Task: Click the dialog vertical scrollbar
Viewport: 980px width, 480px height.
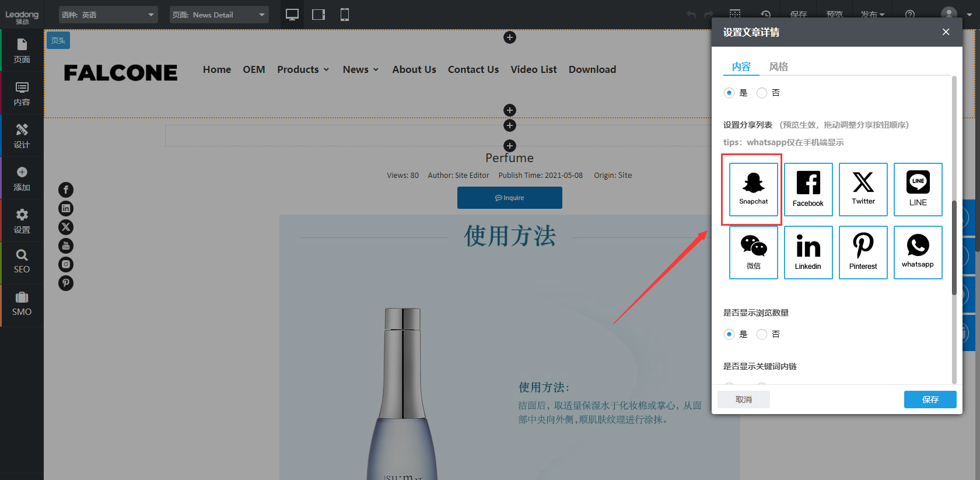Action: coord(954,248)
